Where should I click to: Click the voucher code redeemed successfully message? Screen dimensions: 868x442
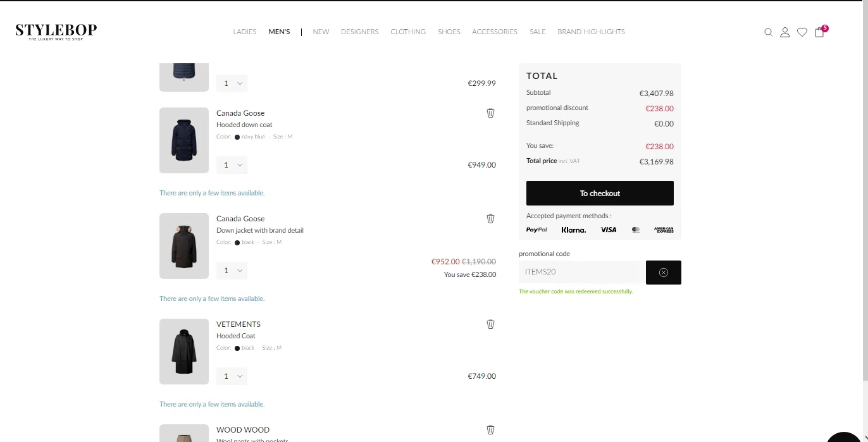(576, 292)
